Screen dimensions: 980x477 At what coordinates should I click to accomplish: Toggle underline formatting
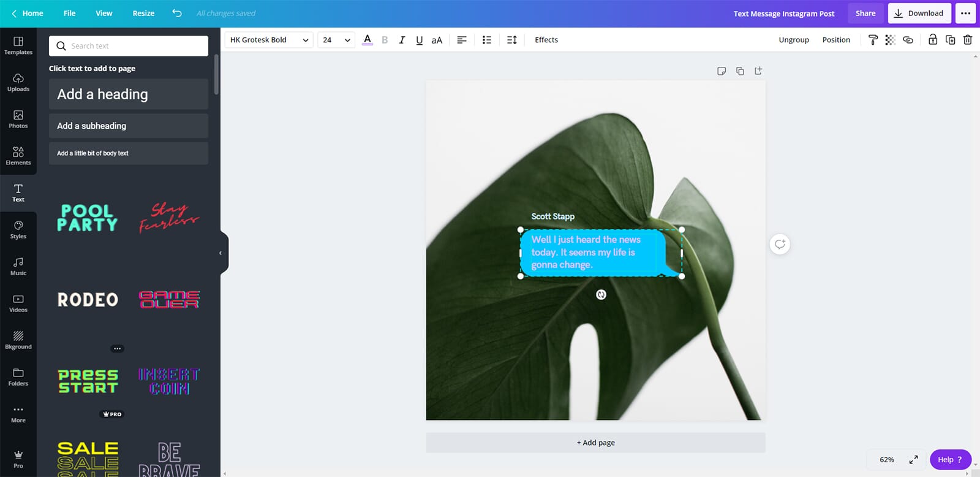[x=420, y=40]
